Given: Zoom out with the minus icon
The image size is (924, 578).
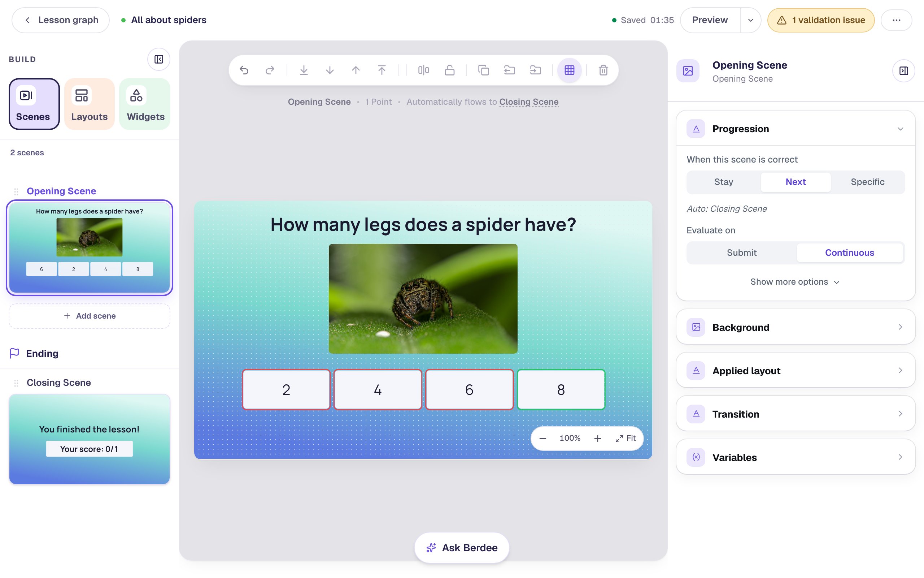Looking at the screenshot, I should pos(542,438).
